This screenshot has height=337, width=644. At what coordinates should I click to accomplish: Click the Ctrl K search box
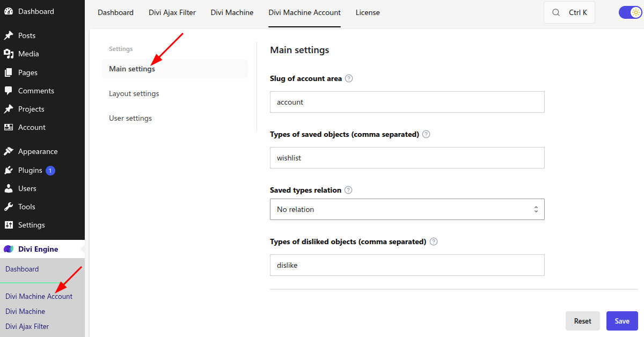pyautogui.click(x=569, y=12)
